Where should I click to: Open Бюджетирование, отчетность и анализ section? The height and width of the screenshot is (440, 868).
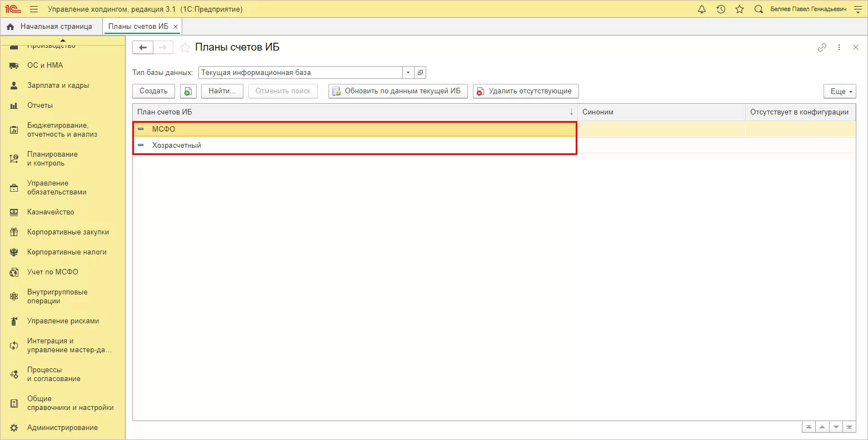tap(62, 130)
